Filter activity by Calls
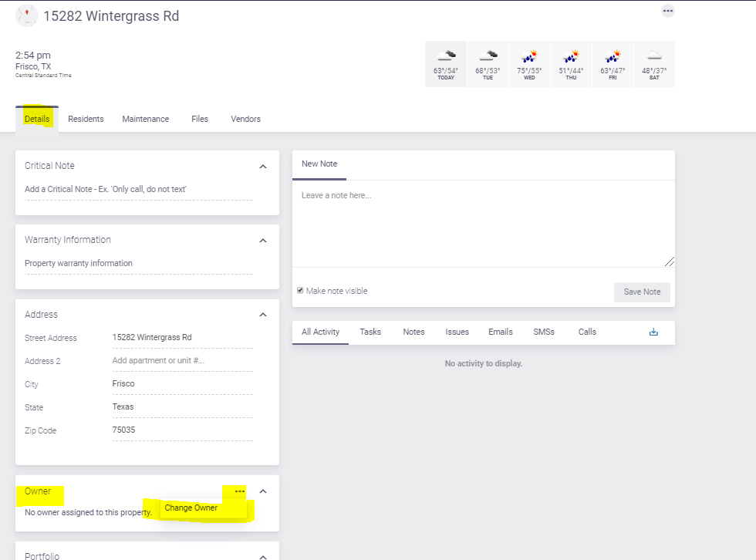Image resolution: width=756 pixels, height=560 pixels. click(587, 332)
